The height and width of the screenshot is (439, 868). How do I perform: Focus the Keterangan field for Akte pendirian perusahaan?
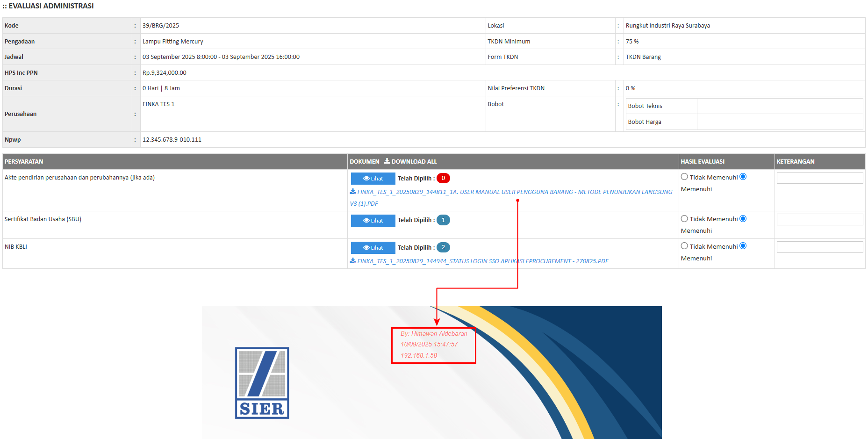point(820,178)
